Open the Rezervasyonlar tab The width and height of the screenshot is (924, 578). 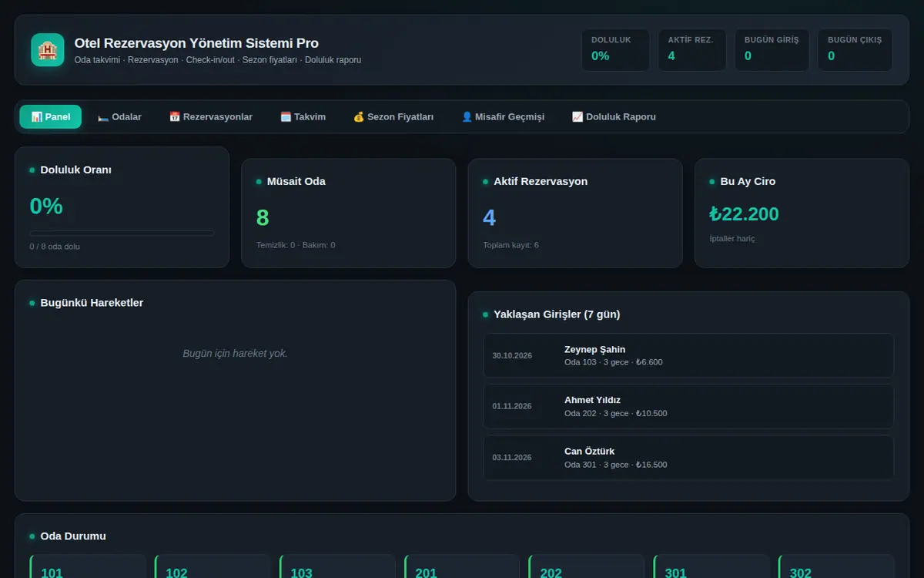pos(211,117)
